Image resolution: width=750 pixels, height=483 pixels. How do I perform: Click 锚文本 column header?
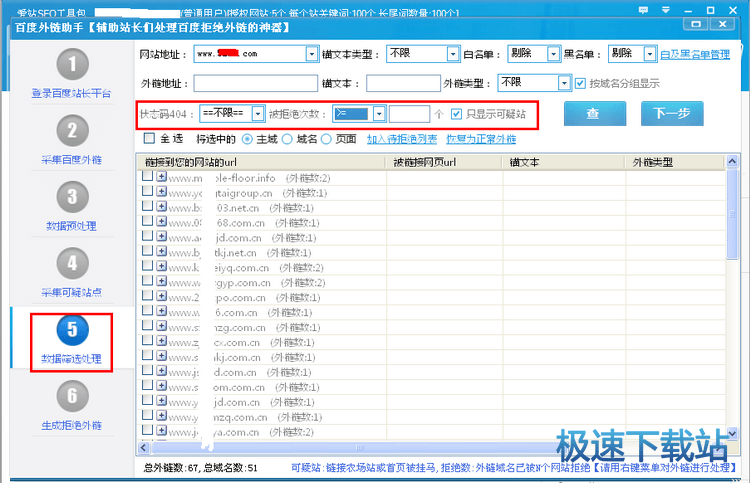(564, 163)
